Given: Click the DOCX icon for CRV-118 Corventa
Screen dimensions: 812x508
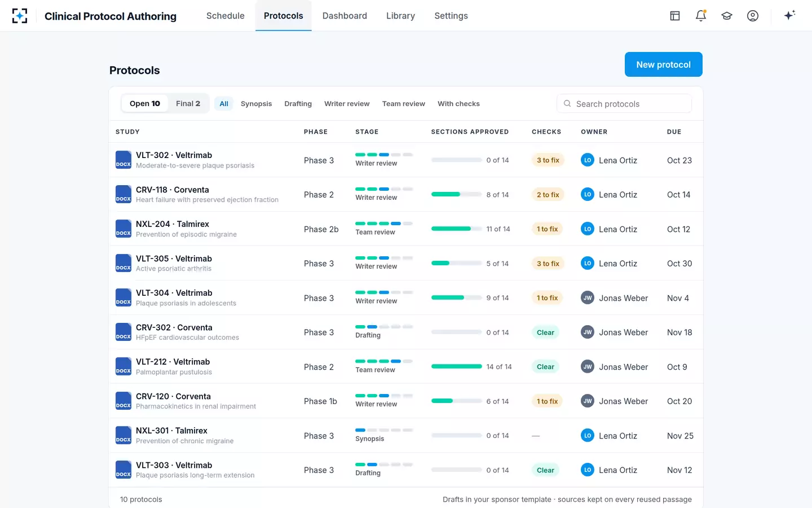Looking at the screenshot, I should coord(123,194).
